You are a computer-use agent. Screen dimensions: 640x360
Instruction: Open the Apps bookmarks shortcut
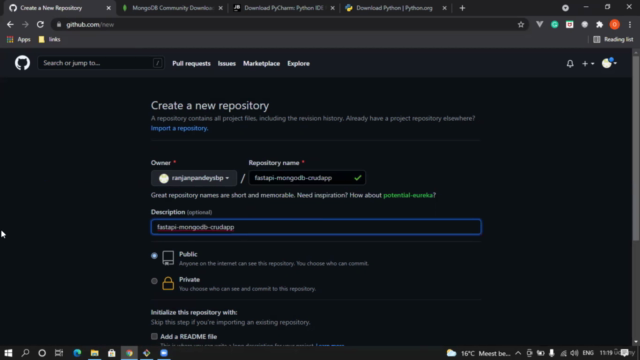tap(19, 40)
